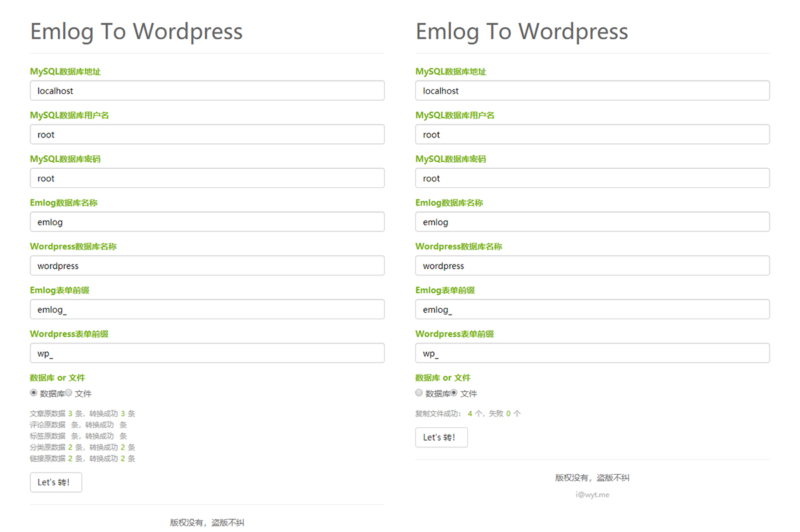Click the 分类原数据 conversion result line
Screen dimensions: 800x532
coord(83,447)
